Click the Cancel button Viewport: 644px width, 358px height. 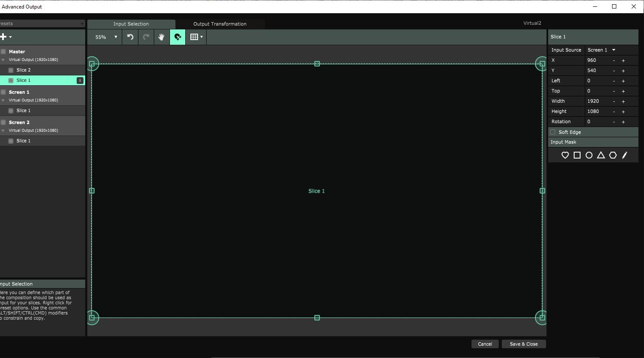tap(485, 344)
